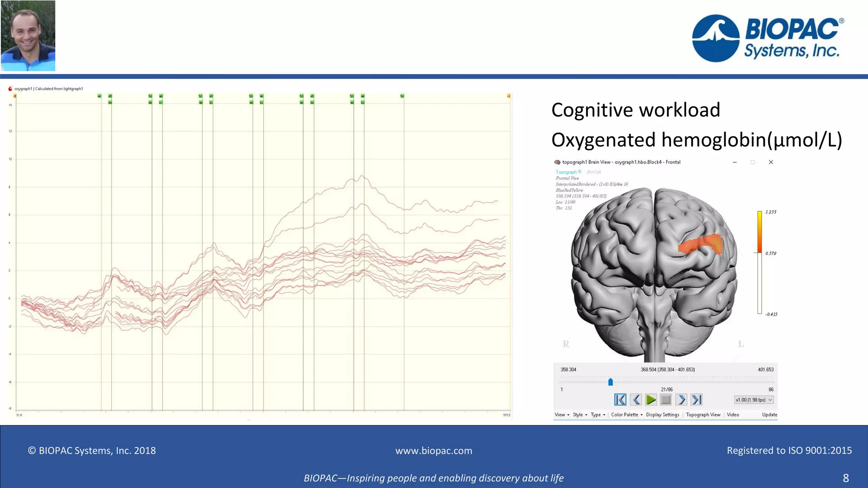Viewport: 868px width, 488px height.
Task: Open the playback speed x1.00 dropdown
Action: (754, 400)
